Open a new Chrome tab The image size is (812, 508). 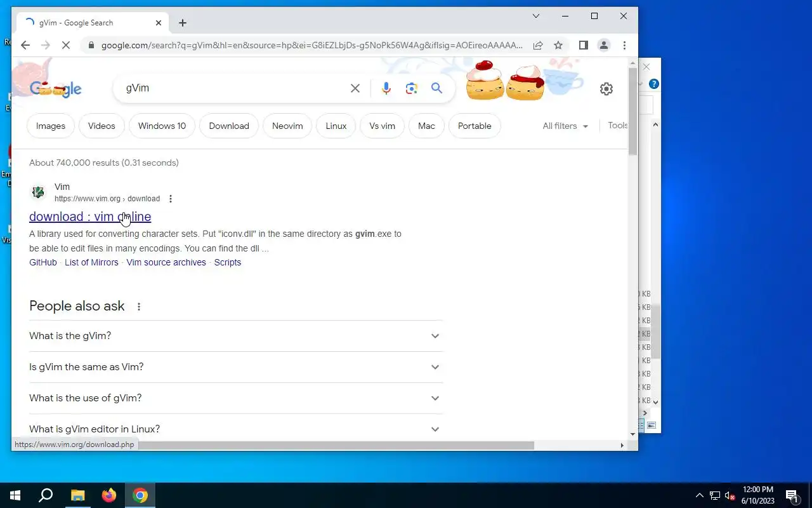(183, 23)
